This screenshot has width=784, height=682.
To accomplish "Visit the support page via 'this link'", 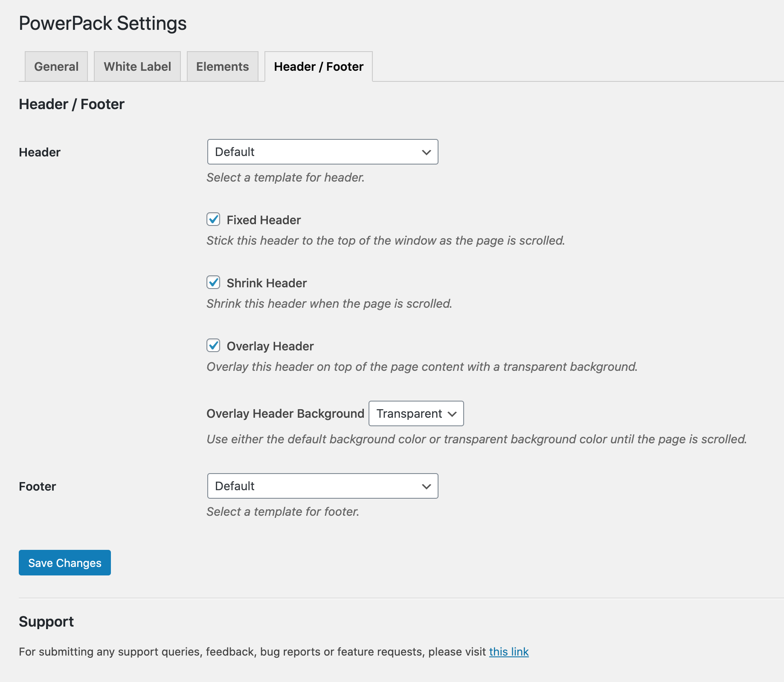I will [x=508, y=651].
